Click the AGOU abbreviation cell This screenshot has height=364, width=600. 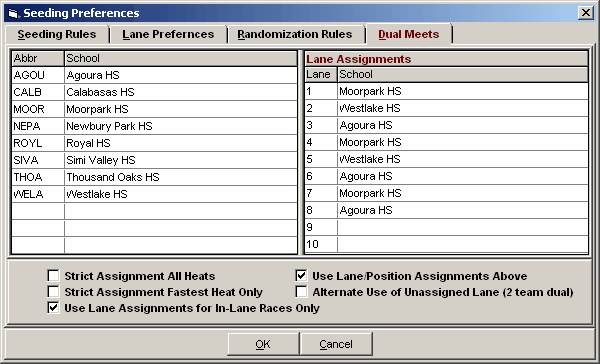point(38,75)
